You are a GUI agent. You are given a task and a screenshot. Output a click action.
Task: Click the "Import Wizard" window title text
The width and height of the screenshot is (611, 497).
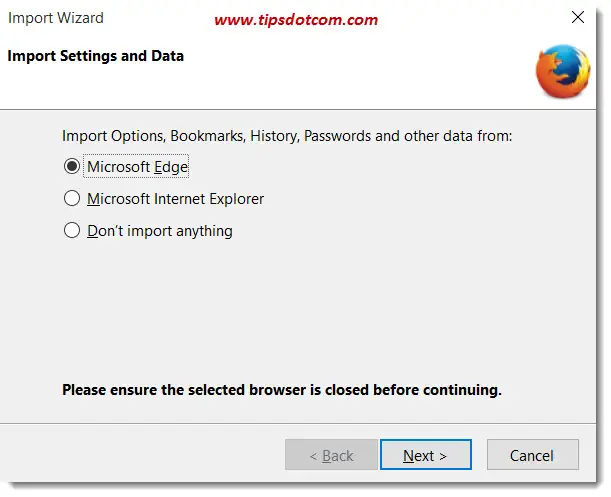coord(56,18)
